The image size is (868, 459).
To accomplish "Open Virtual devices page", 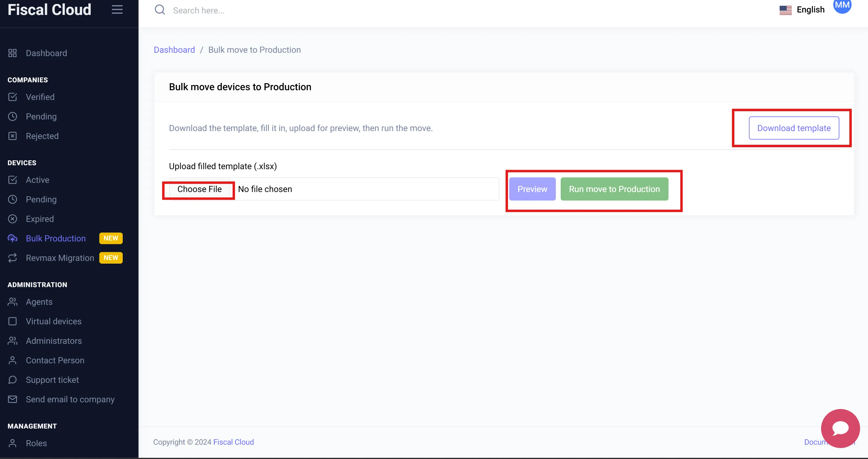I will tap(54, 322).
